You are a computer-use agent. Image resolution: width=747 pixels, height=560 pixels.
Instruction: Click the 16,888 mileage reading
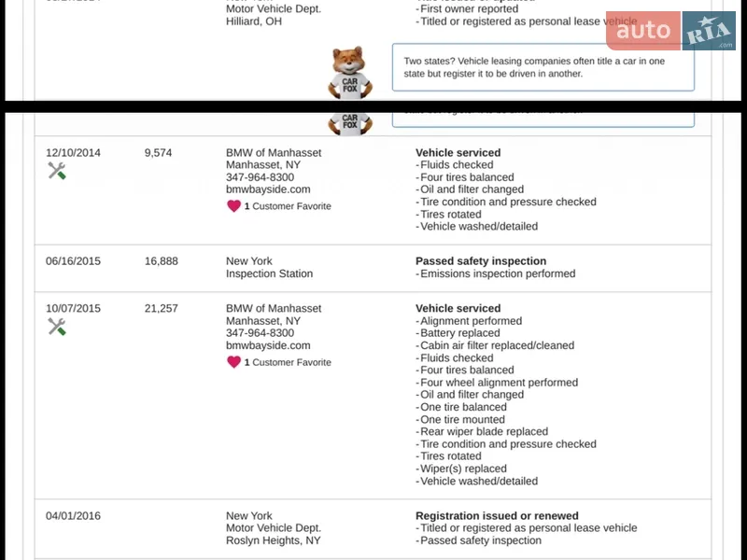161,261
